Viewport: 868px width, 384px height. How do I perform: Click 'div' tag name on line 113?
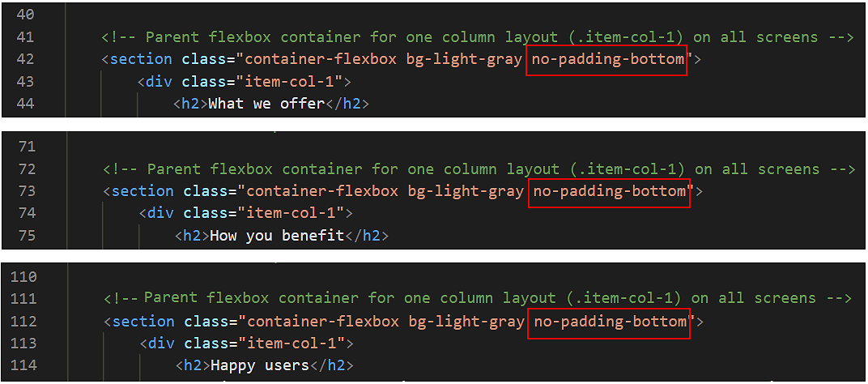click(x=162, y=343)
